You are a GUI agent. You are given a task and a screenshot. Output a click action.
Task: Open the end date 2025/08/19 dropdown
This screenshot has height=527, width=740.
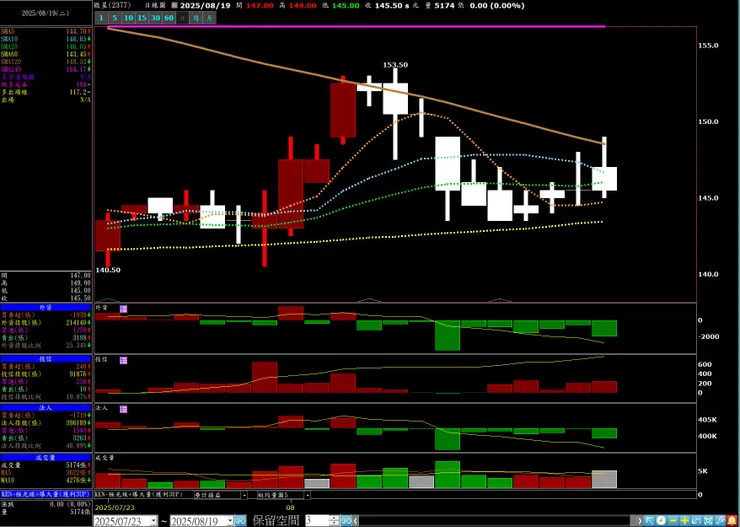click(x=230, y=521)
